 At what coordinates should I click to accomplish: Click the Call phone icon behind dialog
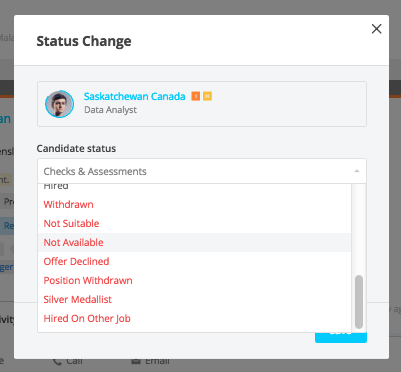tap(57, 361)
